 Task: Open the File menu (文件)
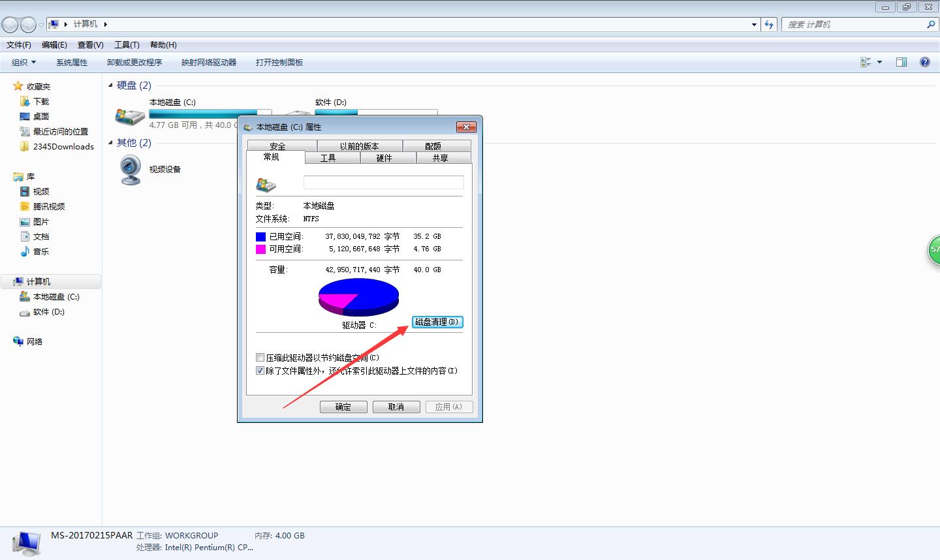click(19, 45)
